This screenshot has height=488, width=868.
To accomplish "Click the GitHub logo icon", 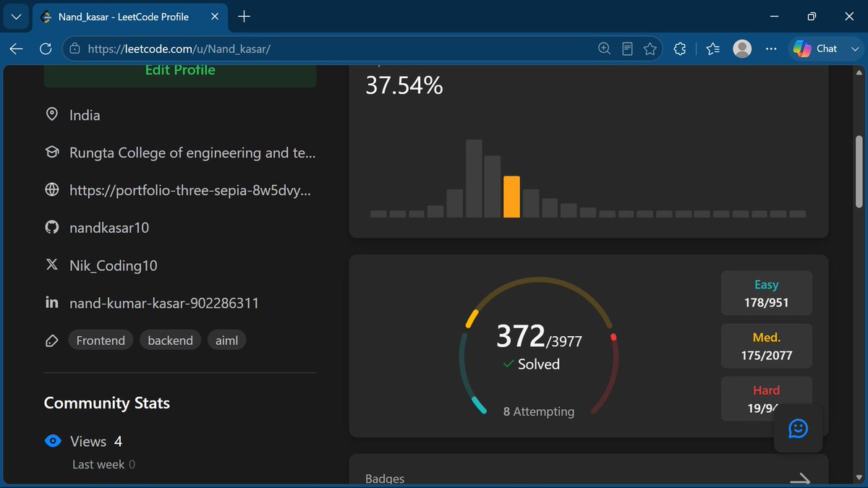I will click(x=52, y=227).
